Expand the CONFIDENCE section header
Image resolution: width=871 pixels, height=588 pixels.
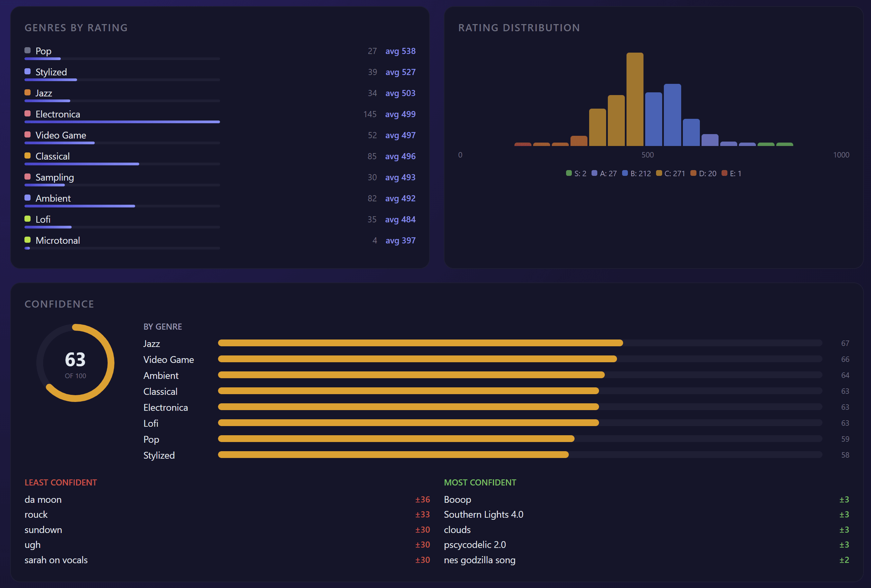[59, 304]
